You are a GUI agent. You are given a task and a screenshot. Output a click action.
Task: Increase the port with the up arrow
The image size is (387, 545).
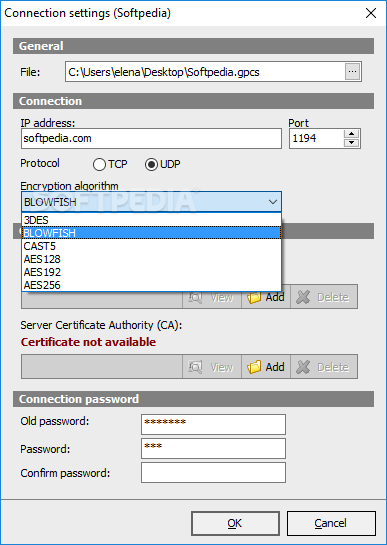point(352,134)
